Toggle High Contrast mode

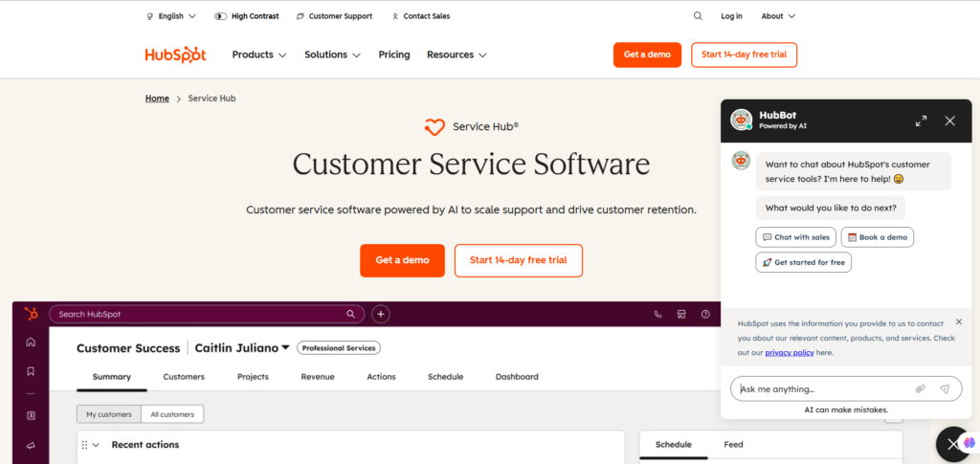[x=246, y=16]
